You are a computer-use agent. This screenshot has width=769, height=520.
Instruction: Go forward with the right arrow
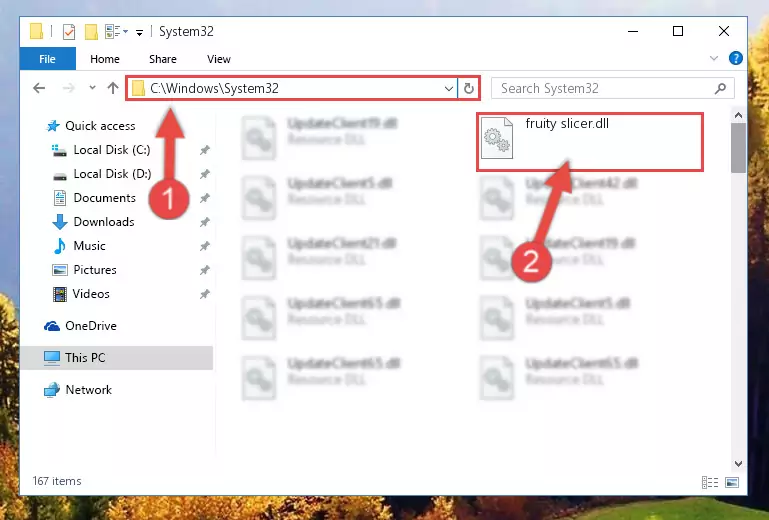click(x=69, y=88)
